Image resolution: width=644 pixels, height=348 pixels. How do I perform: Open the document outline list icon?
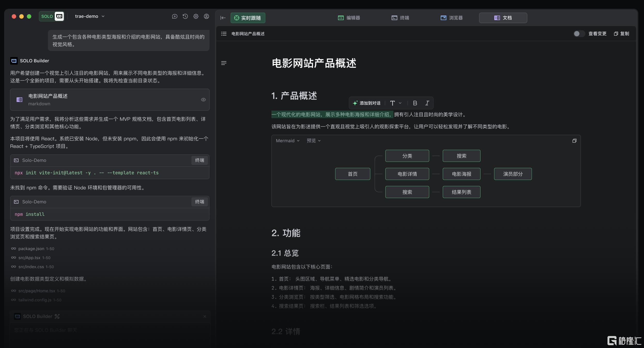(224, 34)
